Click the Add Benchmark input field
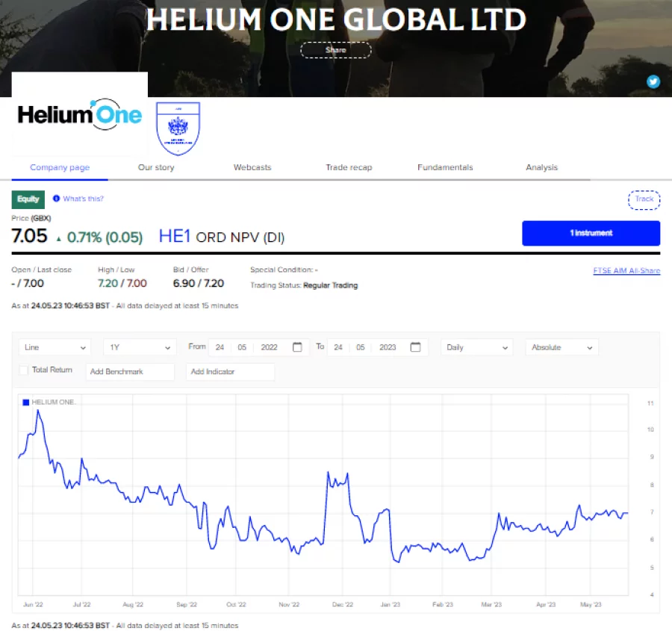The width and height of the screenshot is (672, 631). click(130, 371)
